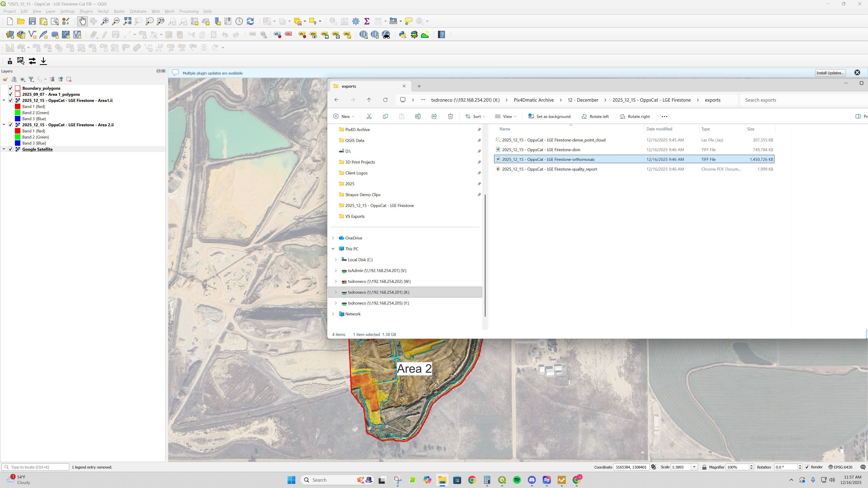
Task: Open the Python Console icon
Action: (x=403, y=35)
